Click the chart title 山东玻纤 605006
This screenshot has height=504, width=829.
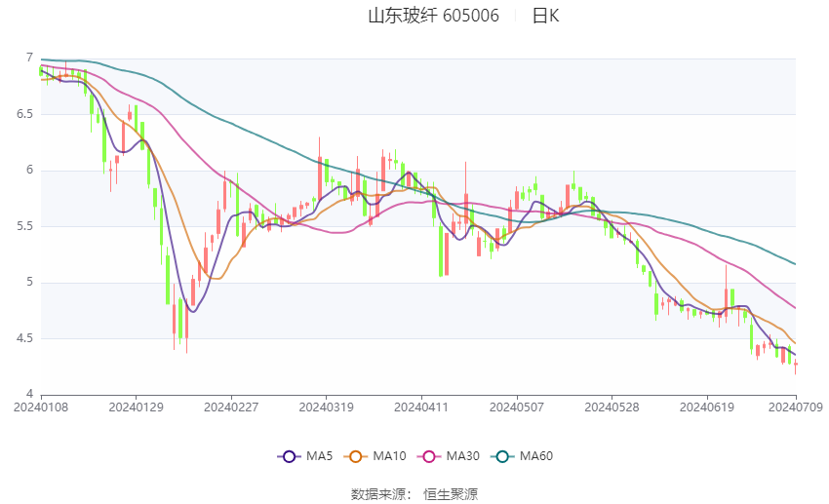tap(434, 16)
